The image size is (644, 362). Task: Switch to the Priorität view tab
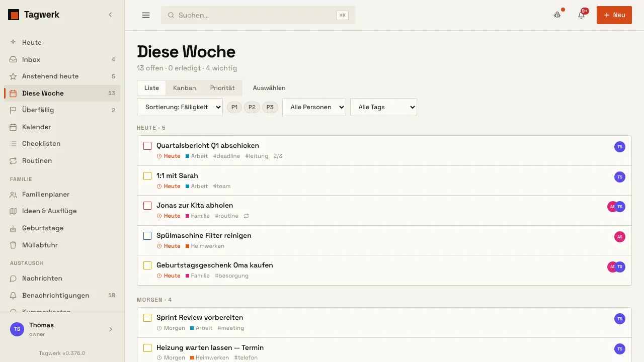222,88
